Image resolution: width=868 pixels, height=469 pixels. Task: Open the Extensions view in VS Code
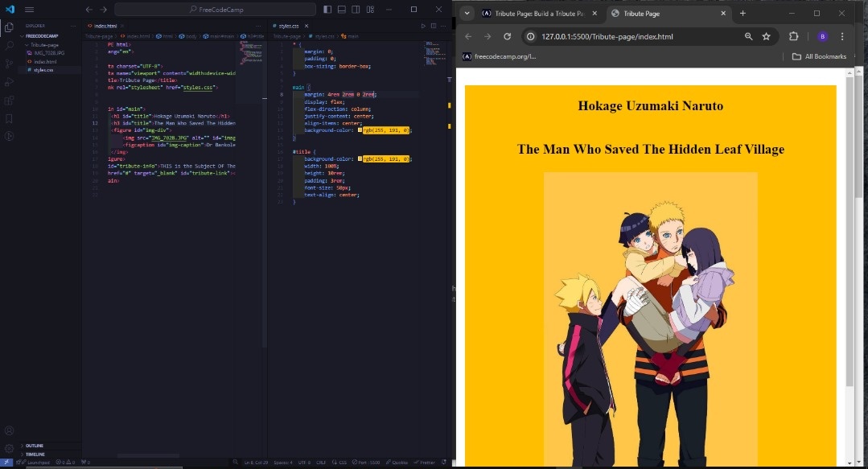point(9,101)
